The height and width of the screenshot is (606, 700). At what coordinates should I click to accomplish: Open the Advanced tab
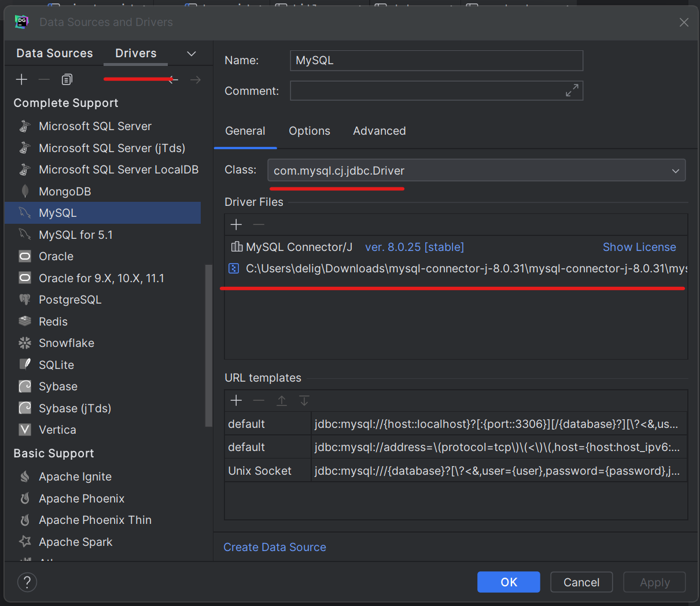pos(380,131)
